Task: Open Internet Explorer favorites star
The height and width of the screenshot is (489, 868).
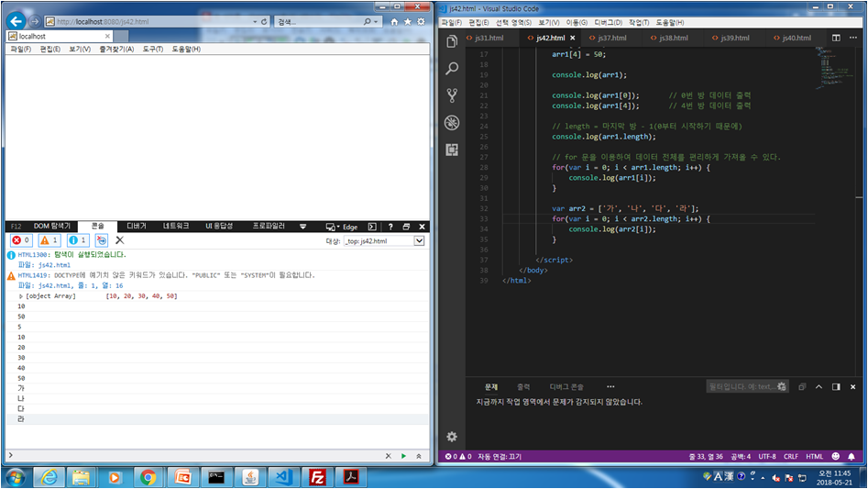Action: [x=408, y=22]
